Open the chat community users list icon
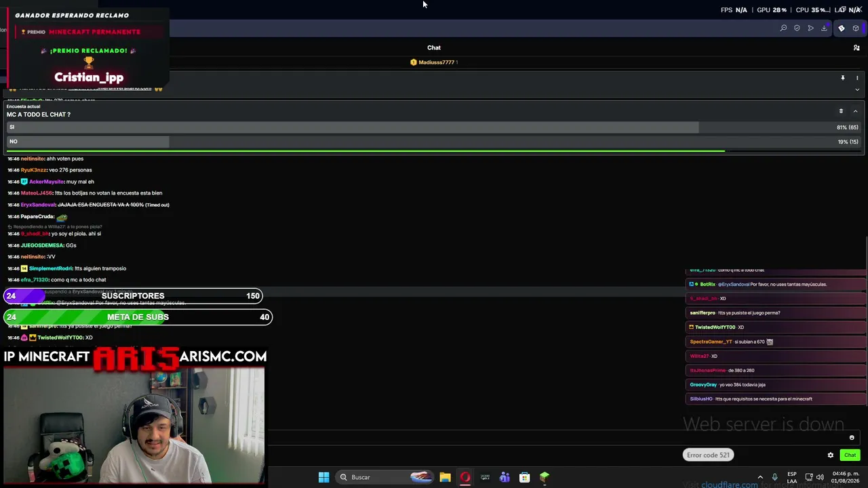Image resolution: width=868 pixels, height=488 pixels. pos(856,47)
